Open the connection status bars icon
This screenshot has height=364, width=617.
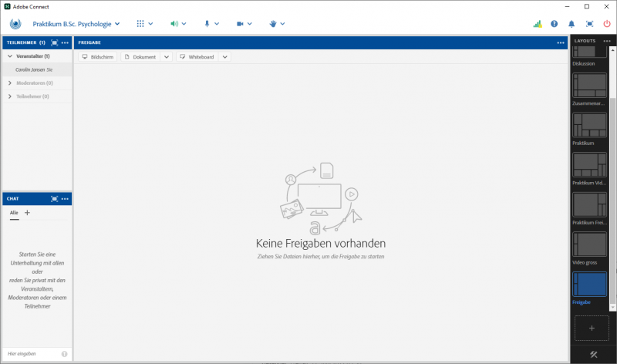point(538,24)
